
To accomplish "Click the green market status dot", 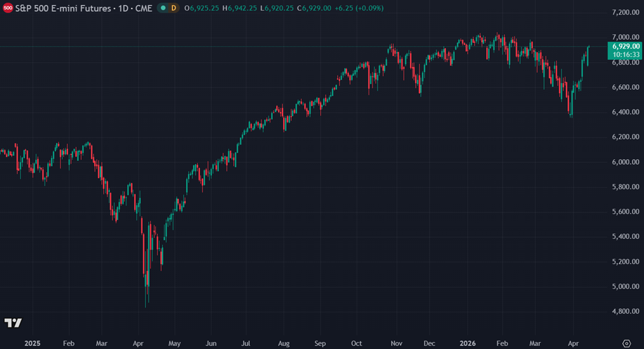I will [162, 8].
